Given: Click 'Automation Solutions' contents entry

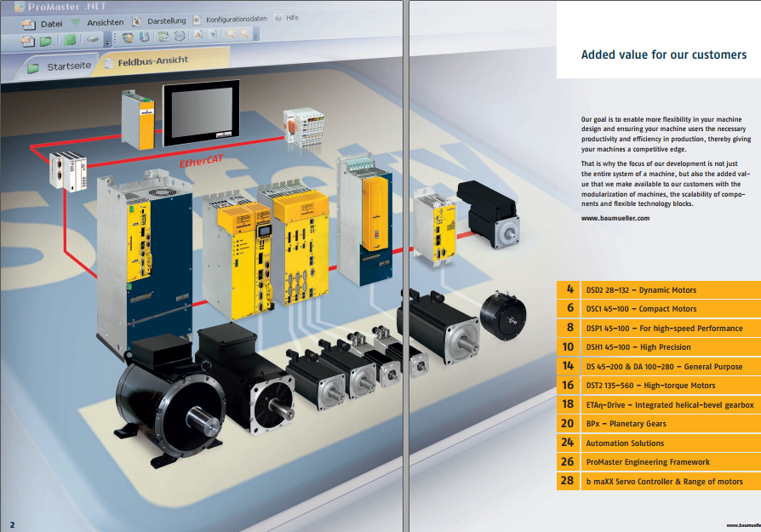Looking at the screenshot, I should coord(659,443).
